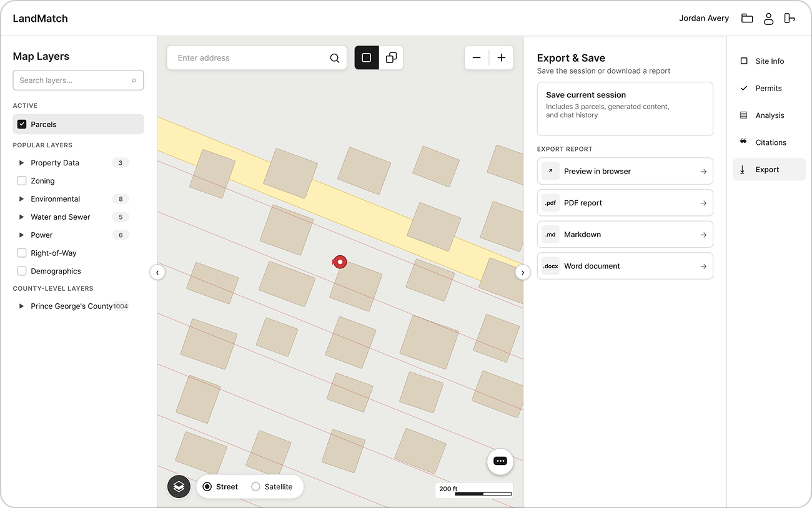The width and height of the screenshot is (812, 508).
Task: Open the Export tab
Action: (x=770, y=170)
